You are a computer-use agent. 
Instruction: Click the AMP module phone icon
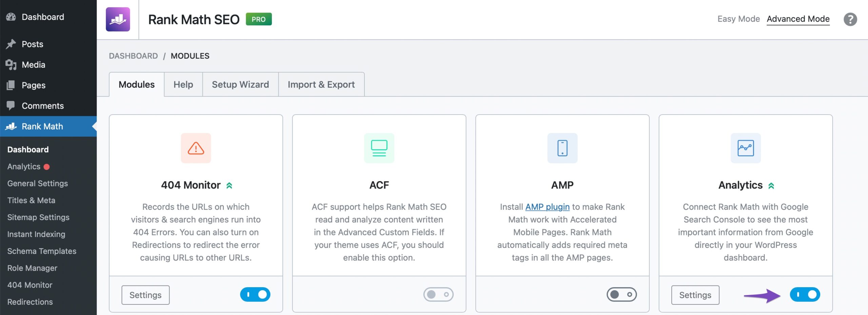(x=562, y=148)
